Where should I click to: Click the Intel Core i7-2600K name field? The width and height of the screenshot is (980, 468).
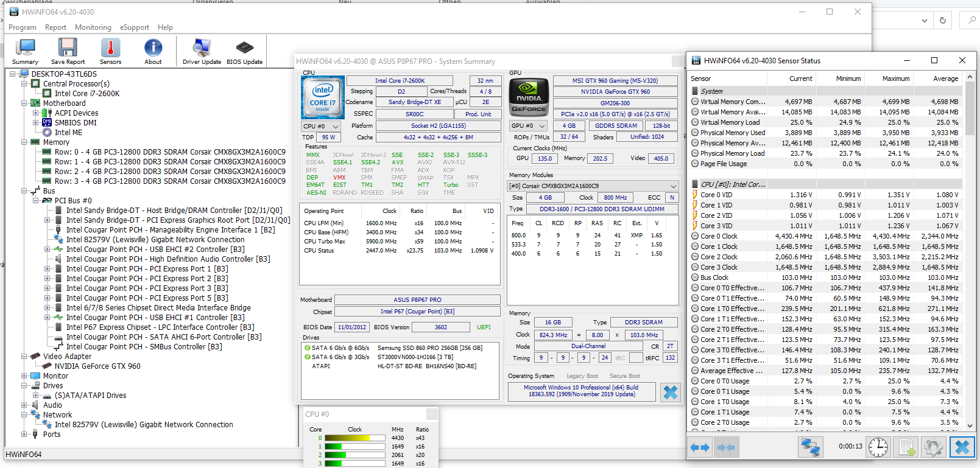coord(400,80)
